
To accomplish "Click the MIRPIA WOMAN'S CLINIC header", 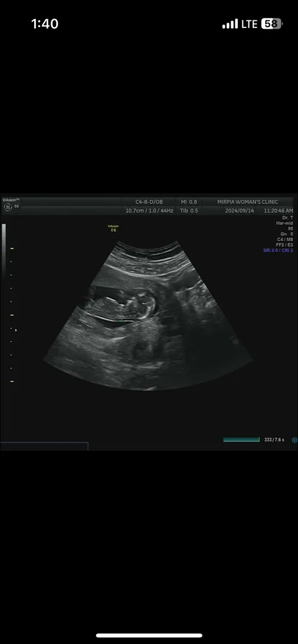I will 248,202.
